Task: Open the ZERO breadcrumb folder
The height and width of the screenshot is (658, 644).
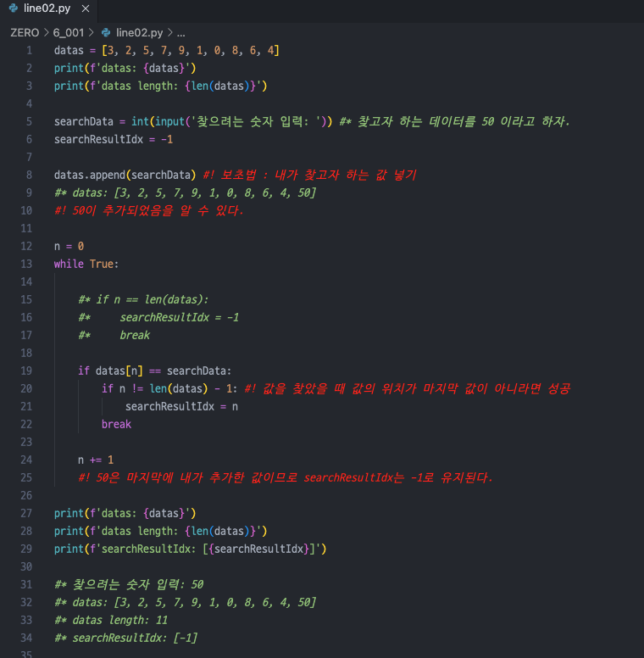Action: point(25,33)
